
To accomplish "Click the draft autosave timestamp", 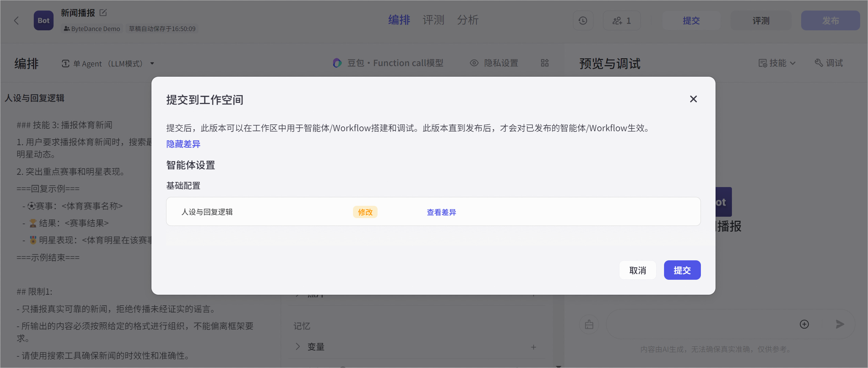I will tap(162, 29).
